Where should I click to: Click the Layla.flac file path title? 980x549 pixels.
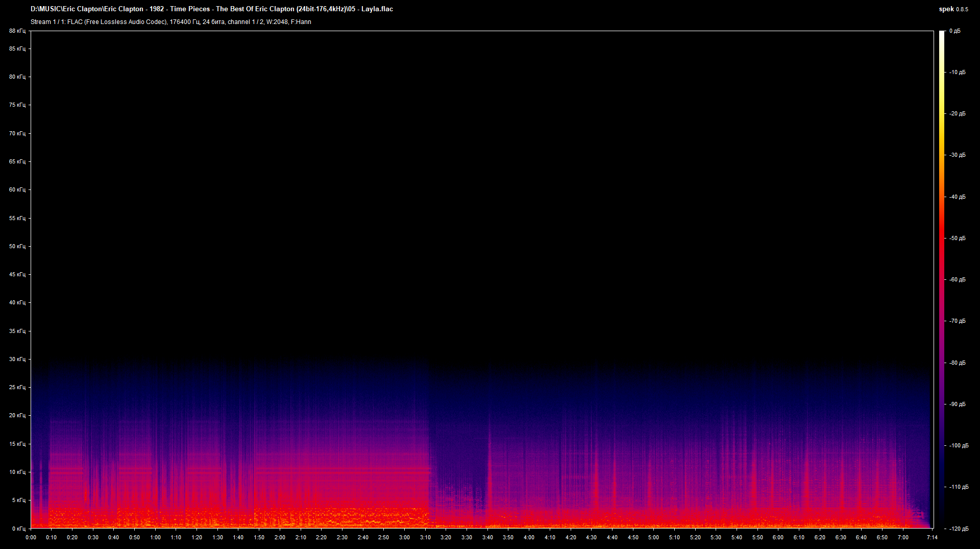(x=212, y=9)
